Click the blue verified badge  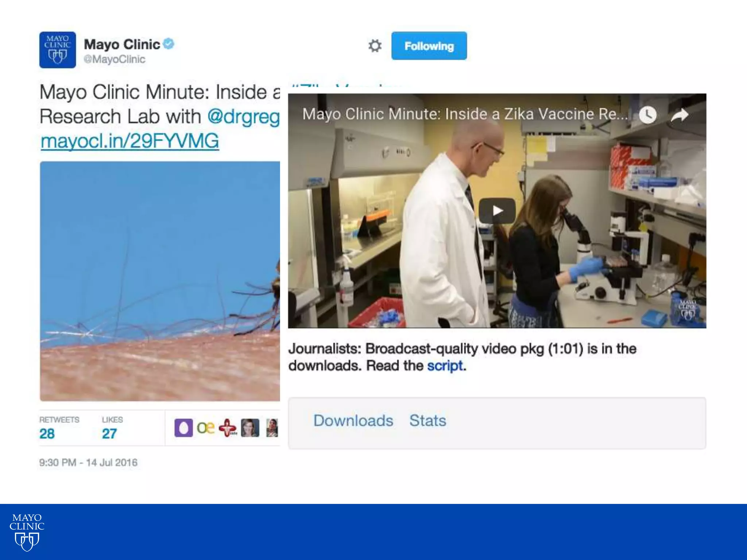click(168, 44)
